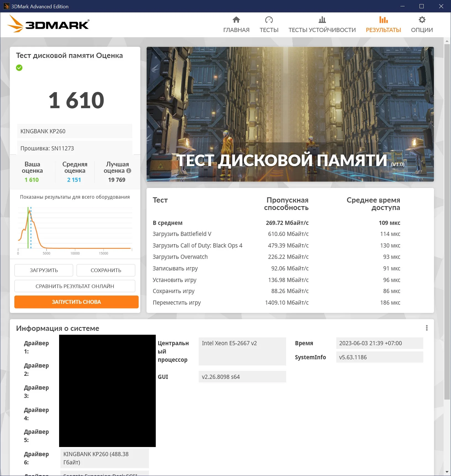Click the green validation checkmark icon

pos(19,68)
